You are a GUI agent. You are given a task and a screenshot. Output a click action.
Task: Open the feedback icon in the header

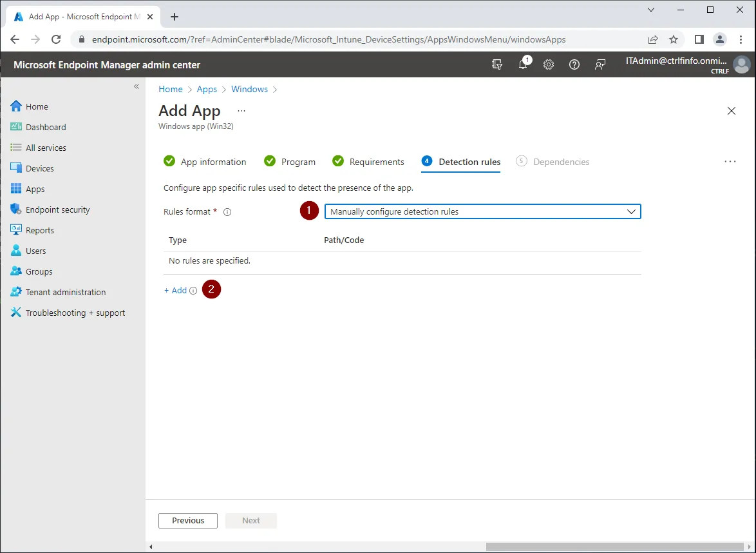coord(600,64)
